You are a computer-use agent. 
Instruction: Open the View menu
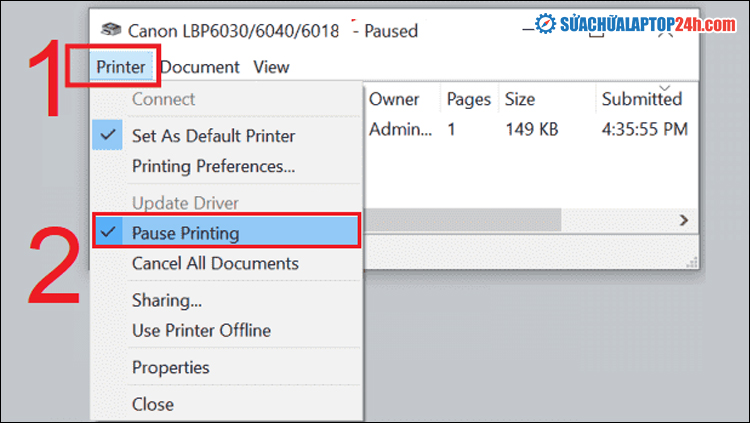pos(271,67)
